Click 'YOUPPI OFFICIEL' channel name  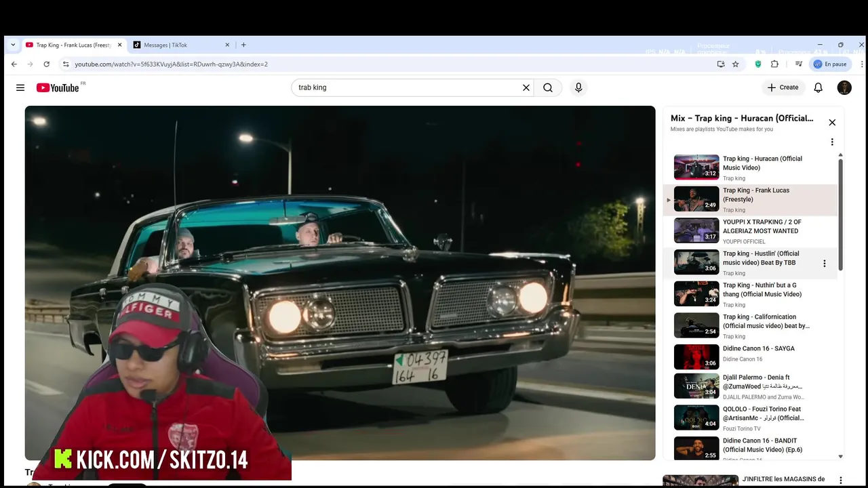pyautogui.click(x=744, y=241)
